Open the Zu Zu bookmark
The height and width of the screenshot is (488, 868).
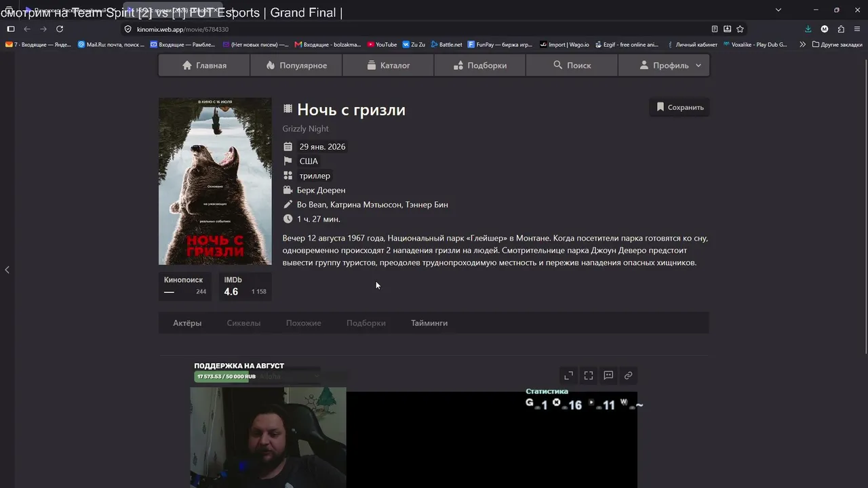tap(414, 45)
